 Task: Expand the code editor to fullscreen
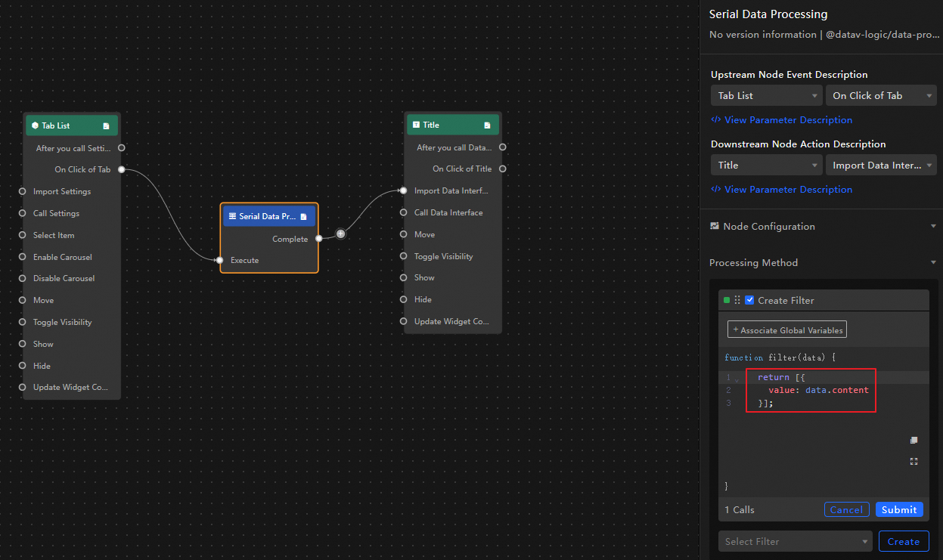[x=914, y=461]
